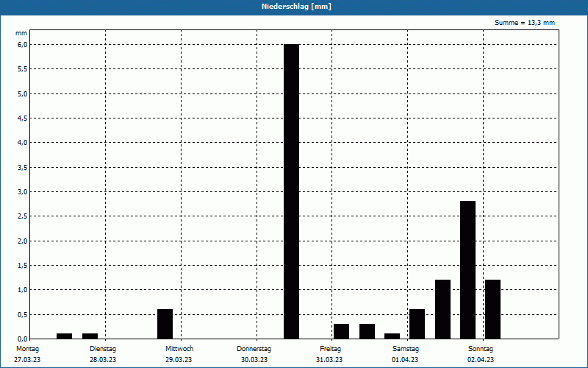Select the "Mittwoch" day label
This screenshot has width=588, height=368.
(179, 349)
